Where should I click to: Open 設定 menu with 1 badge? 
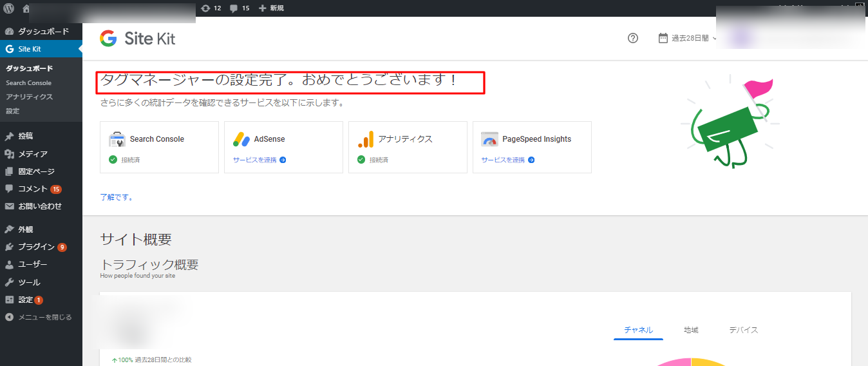[41, 300]
